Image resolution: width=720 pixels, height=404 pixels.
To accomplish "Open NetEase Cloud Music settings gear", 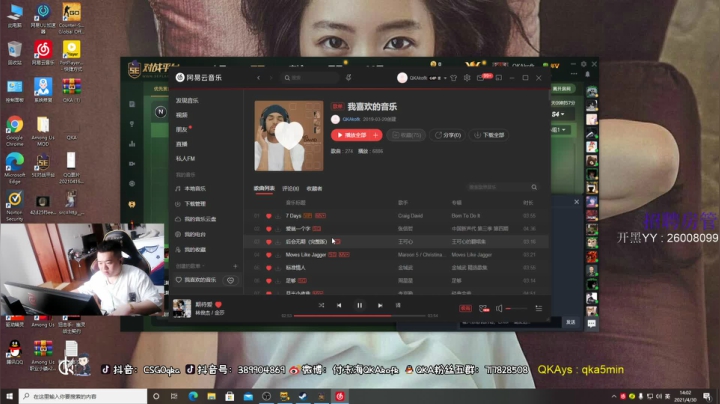I will 467,78.
